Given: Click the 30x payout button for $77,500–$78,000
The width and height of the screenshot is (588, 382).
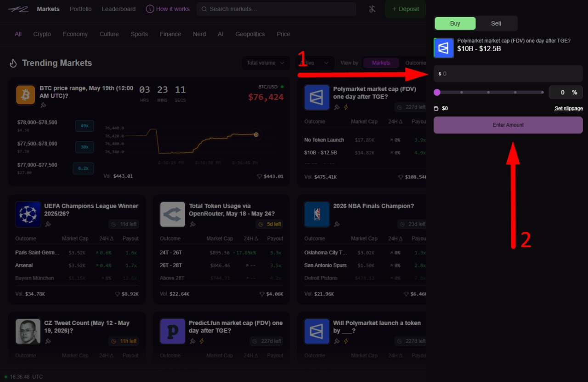Looking at the screenshot, I should (85, 147).
